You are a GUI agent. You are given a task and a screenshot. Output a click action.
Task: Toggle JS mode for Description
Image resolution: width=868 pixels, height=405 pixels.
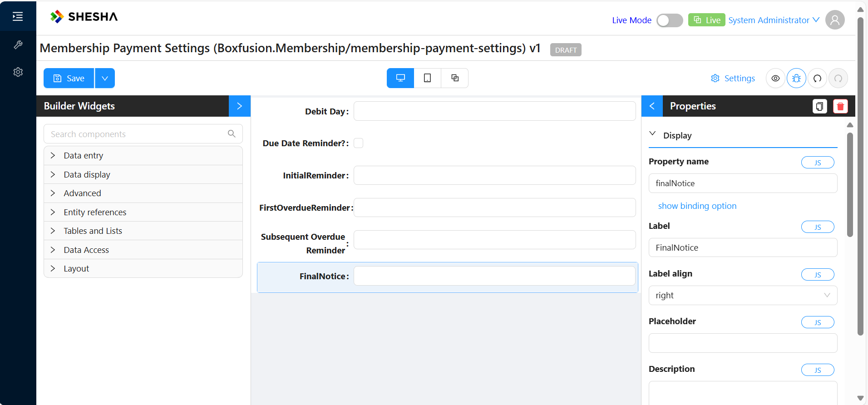point(818,370)
